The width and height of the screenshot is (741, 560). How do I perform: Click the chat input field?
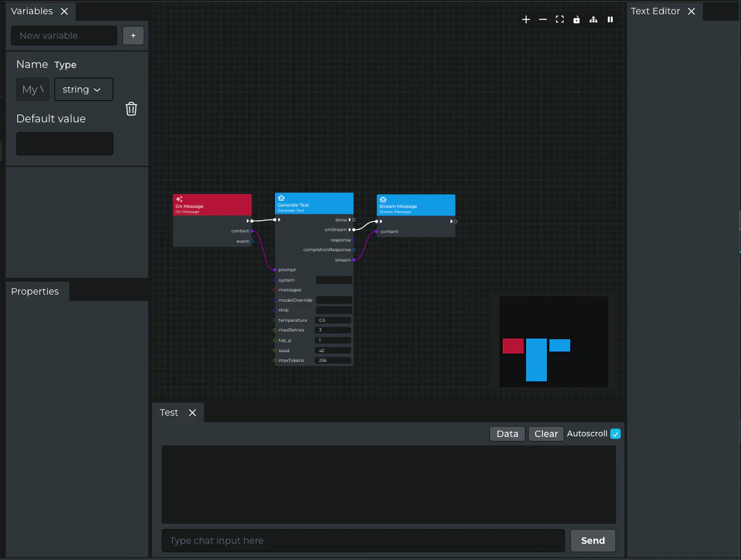tap(363, 541)
